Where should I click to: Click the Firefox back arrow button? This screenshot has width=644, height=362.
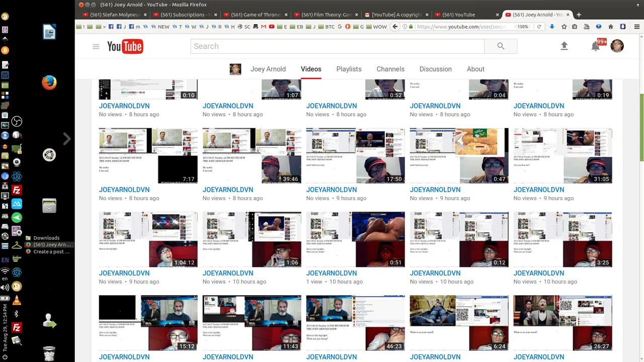pos(395,27)
